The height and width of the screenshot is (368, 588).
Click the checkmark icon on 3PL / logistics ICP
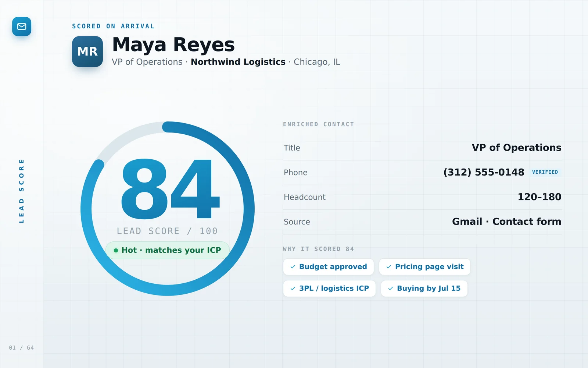(x=293, y=289)
